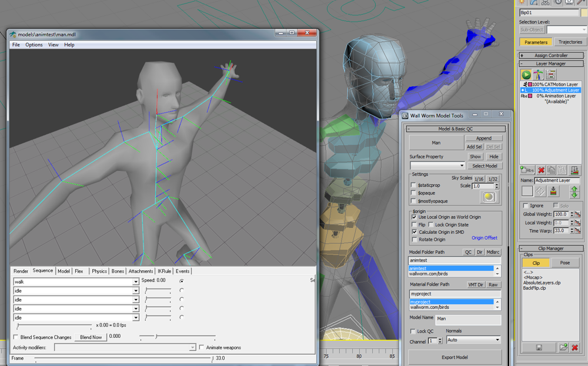
Task: Save the clip with the floppy disk icon
Action: (x=539, y=348)
